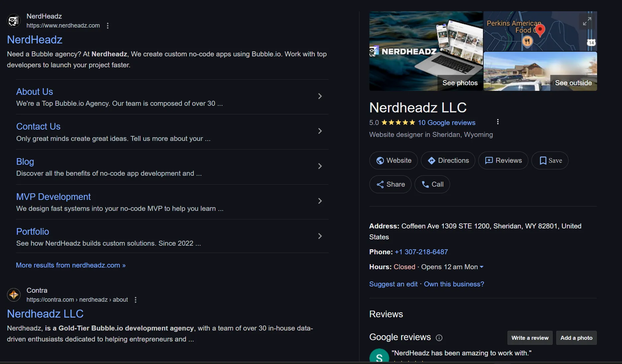Click the Closed hours status text
622x364 pixels.
404,267
